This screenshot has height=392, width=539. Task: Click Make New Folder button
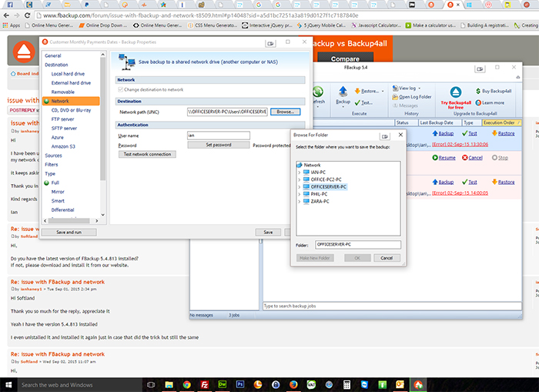tap(314, 258)
